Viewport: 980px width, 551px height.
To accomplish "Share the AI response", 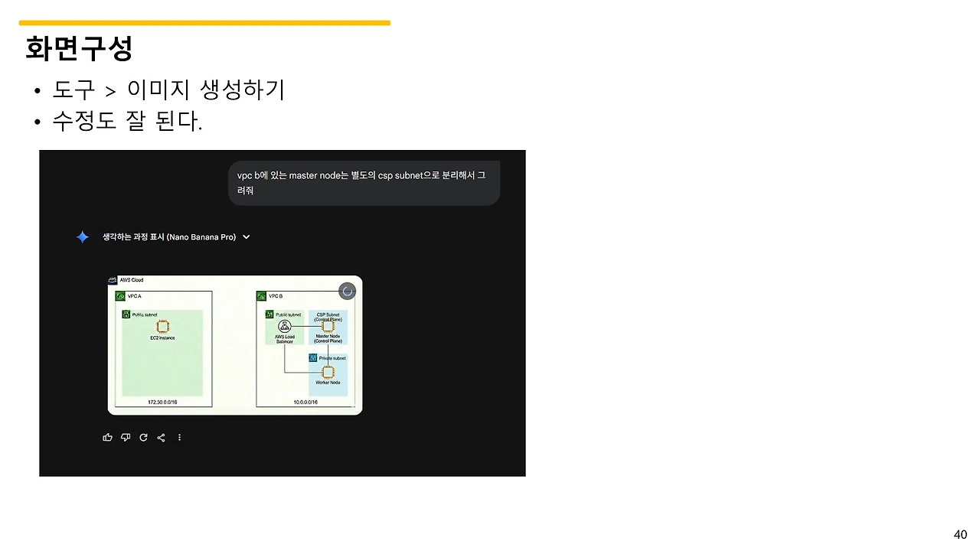I will (x=161, y=437).
